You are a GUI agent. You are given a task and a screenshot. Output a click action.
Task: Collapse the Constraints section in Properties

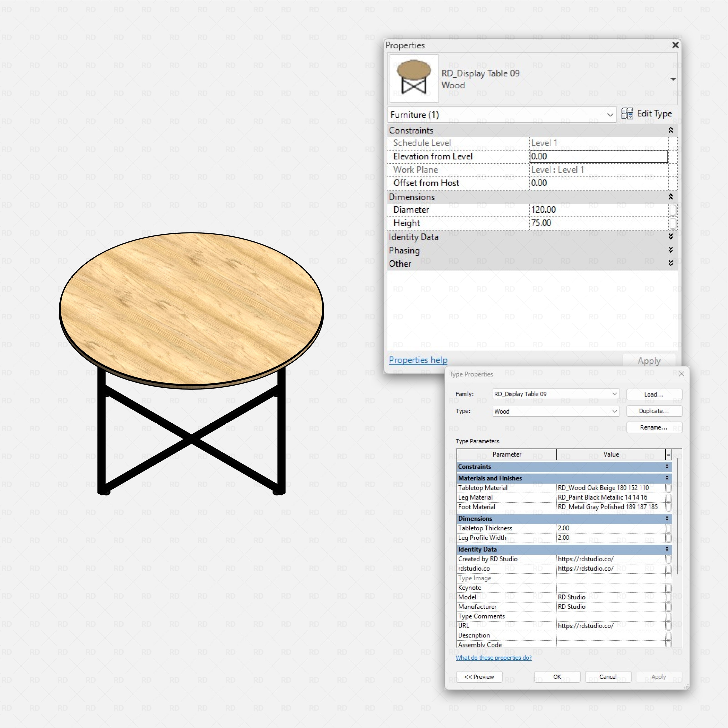[671, 130]
